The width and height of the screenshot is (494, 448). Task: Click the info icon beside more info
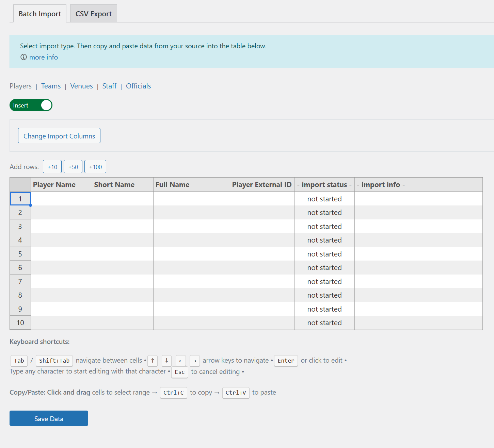[23, 57]
